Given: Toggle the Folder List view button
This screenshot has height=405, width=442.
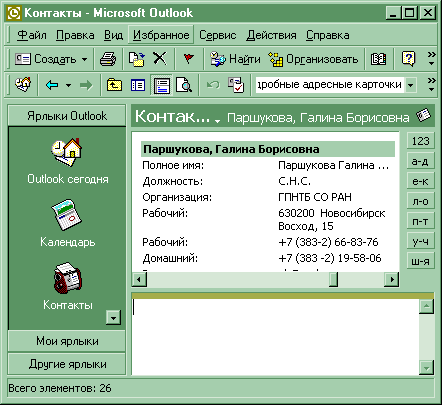Looking at the screenshot, I should 138,85.
